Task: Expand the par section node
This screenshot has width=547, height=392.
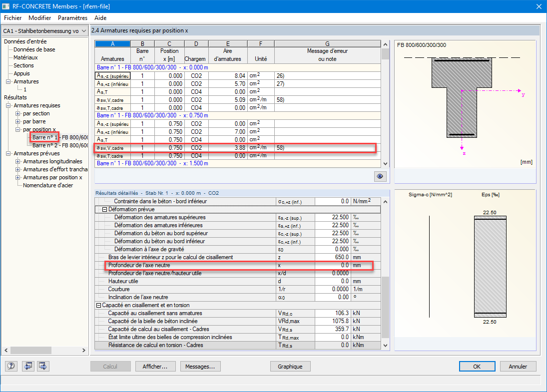Action: [17, 114]
